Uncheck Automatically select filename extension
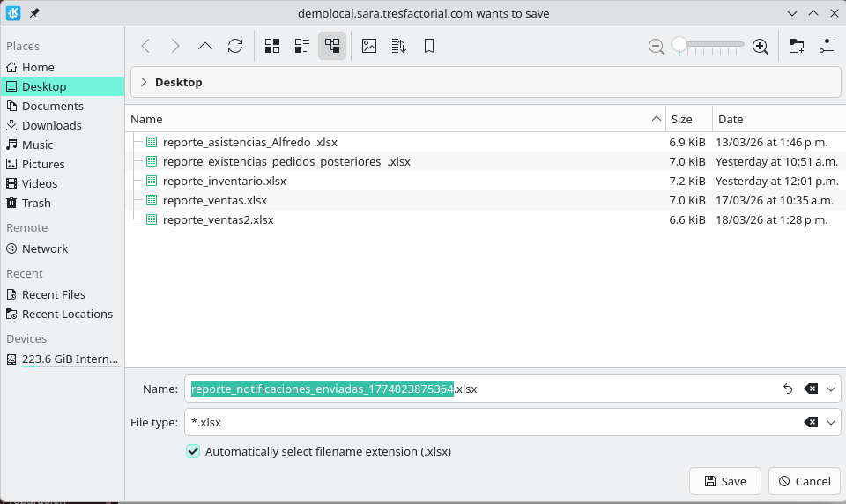The width and height of the screenshot is (846, 504). click(x=193, y=451)
